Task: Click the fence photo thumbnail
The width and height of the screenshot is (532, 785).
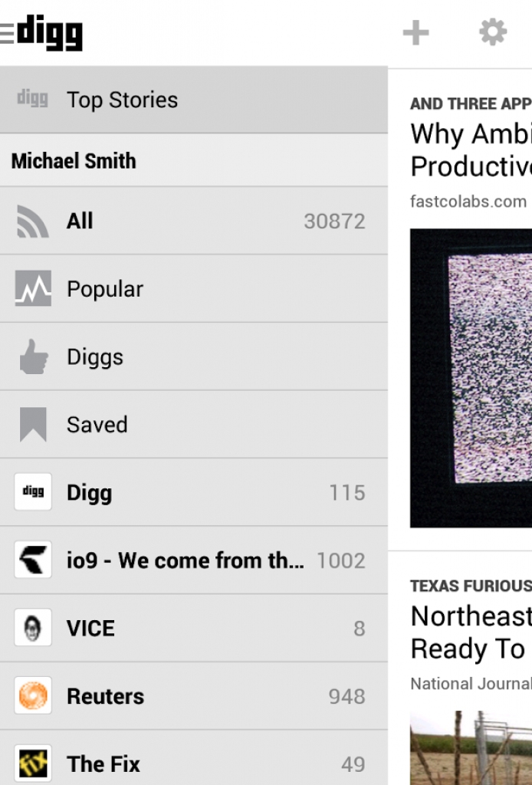Action: pyautogui.click(x=471, y=748)
